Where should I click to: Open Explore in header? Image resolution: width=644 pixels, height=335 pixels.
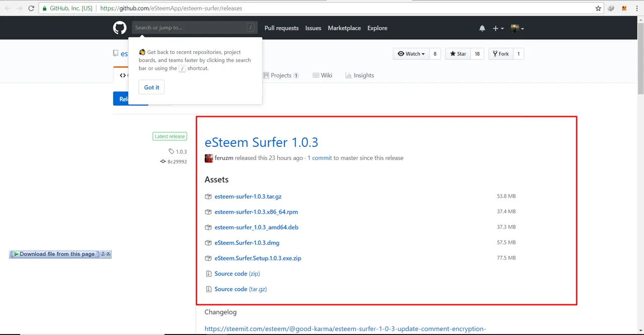(x=377, y=28)
